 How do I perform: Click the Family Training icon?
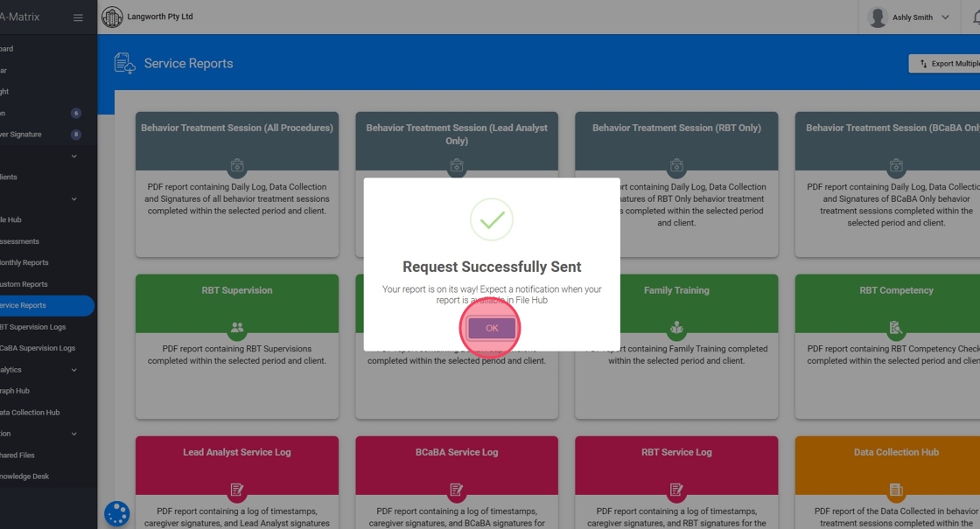pos(676,328)
